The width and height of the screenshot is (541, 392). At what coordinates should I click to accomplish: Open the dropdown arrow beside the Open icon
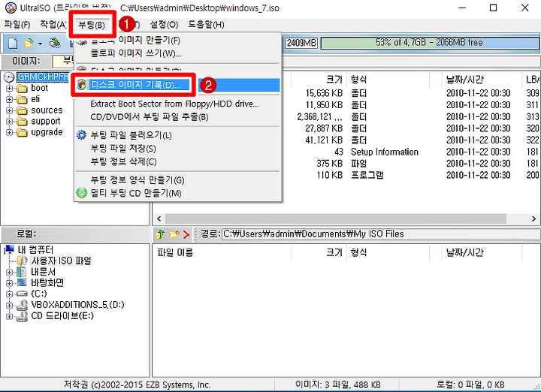click(x=40, y=44)
